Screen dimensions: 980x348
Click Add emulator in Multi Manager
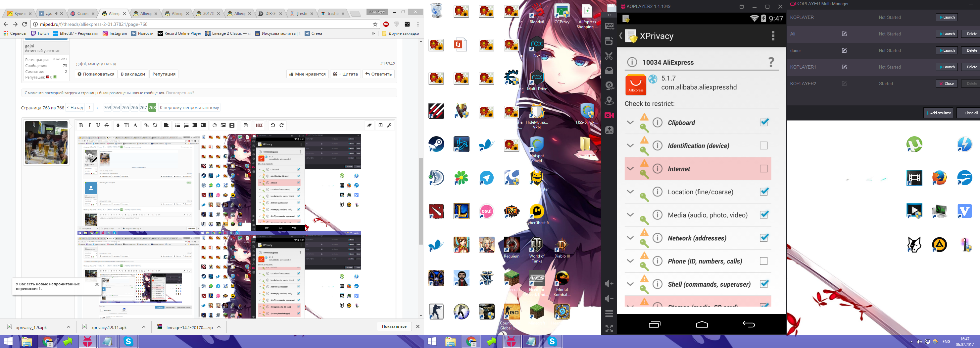click(x=938, y=113)
